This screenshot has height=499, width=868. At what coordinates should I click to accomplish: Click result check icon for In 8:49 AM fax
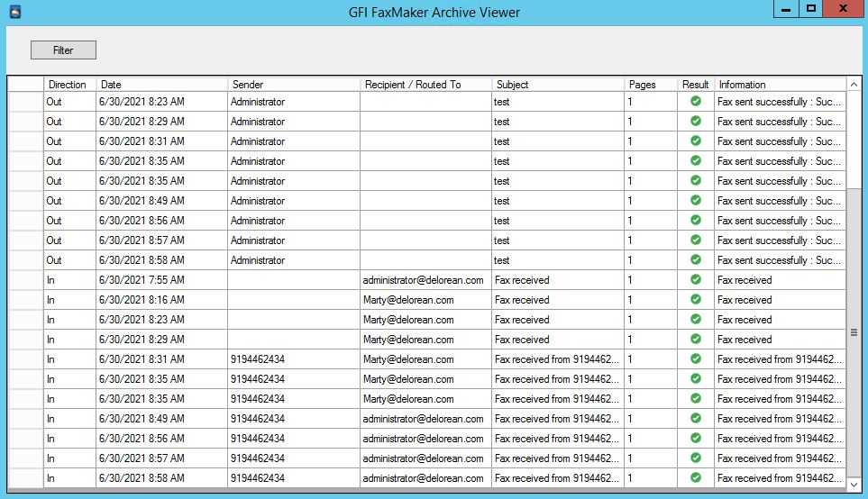click(696, 418)
